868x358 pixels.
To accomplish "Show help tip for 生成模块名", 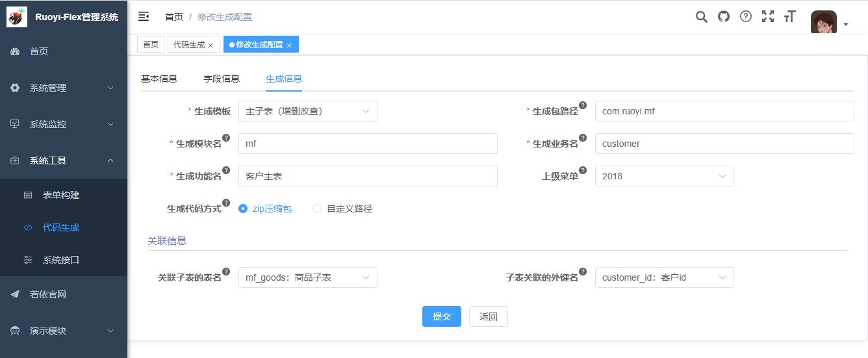I will [226, 138].
